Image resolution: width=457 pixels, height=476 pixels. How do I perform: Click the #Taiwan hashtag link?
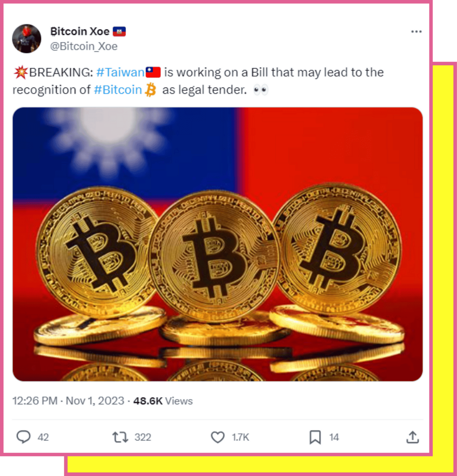point(120,72)
